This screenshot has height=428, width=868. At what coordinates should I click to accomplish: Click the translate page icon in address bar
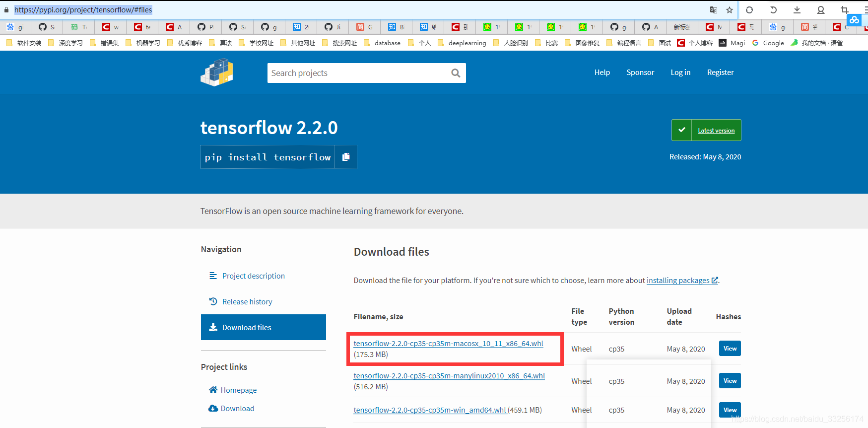714,10
